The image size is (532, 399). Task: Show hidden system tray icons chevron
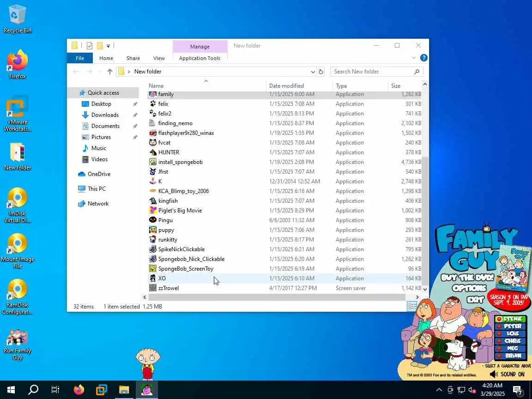439,390
